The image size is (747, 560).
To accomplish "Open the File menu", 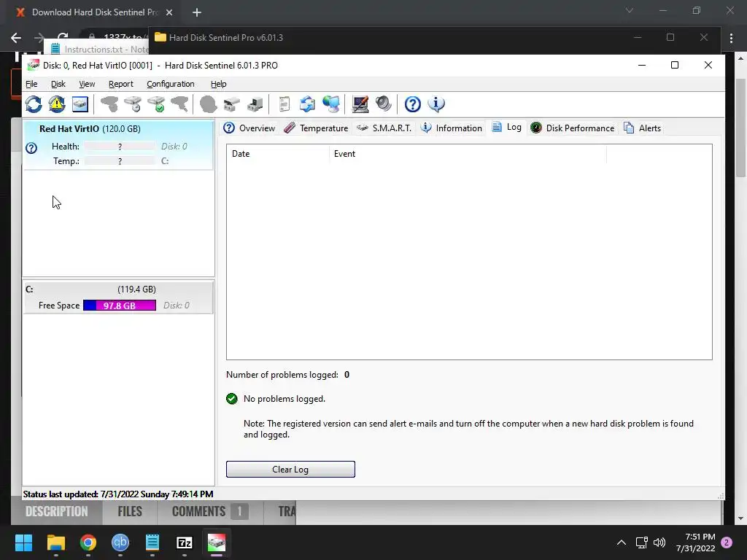I will (x=31, y=84).
